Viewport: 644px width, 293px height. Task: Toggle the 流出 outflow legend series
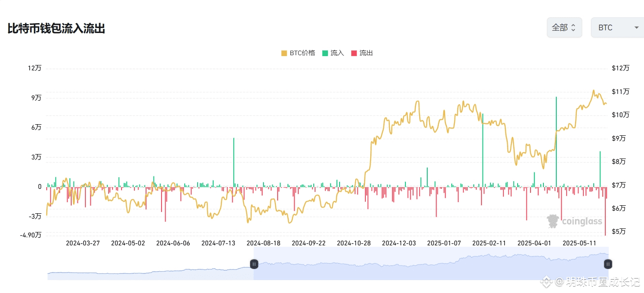pyautogui.click(x=362, y=53)
